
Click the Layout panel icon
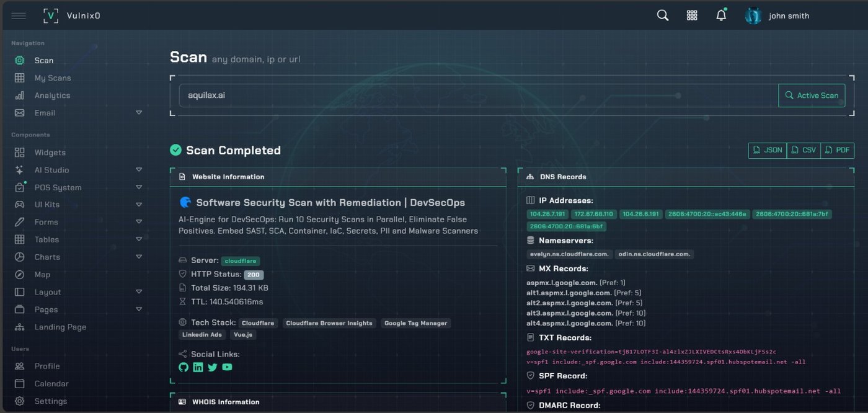click(x=20, y=291)
